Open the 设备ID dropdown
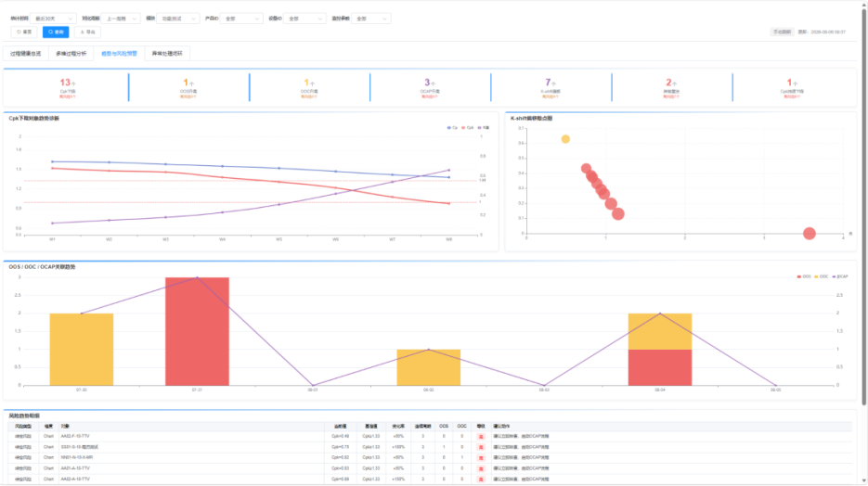The height and width of the screenshot is (486, 868). 304,19
